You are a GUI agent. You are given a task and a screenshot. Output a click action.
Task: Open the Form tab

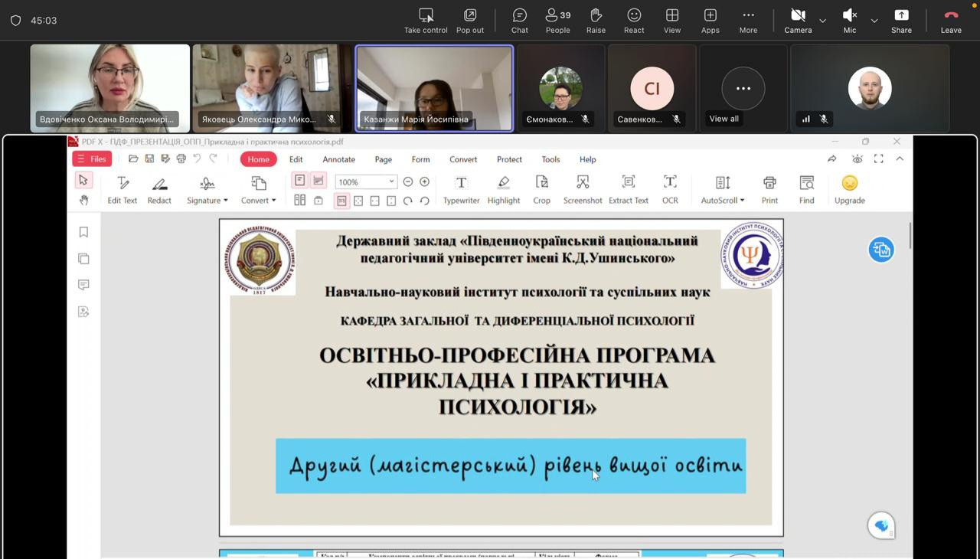click(420, 159)
